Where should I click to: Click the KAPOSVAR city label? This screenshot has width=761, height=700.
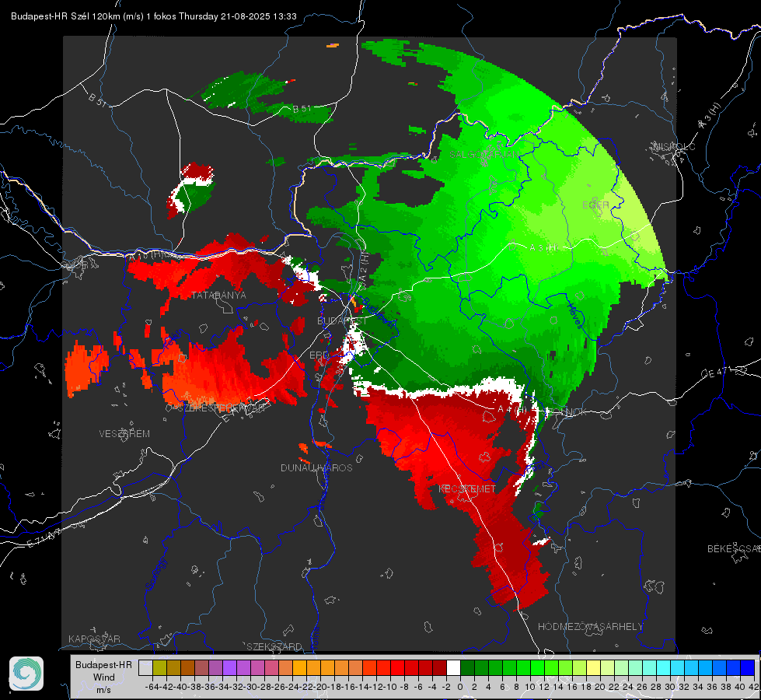(94, 639)
